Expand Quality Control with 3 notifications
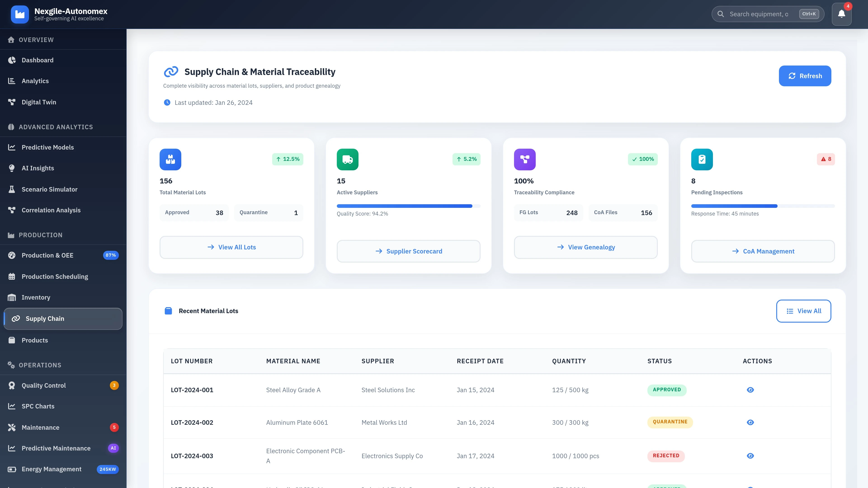Viewport: 868px width, 488px height. pos(43,385)
